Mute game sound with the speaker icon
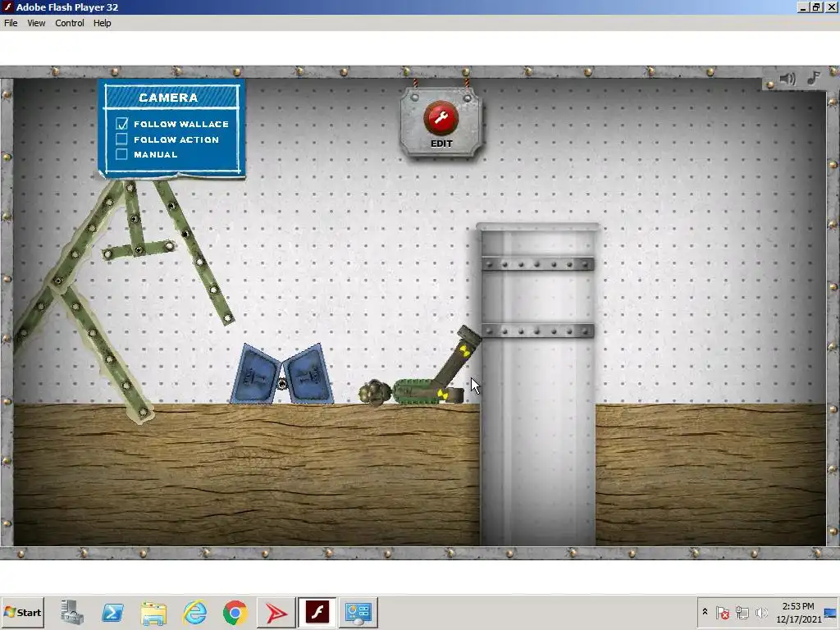 [787, 79]
